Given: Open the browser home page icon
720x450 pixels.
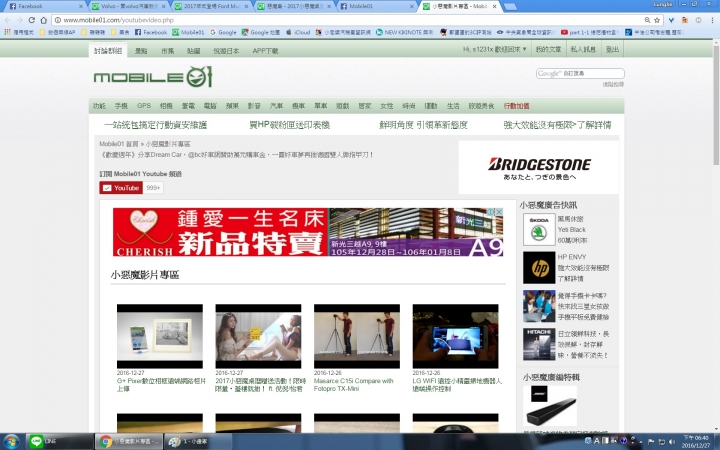Looking at the screenshot, I should pyautogui.click(x=44, y=20).
